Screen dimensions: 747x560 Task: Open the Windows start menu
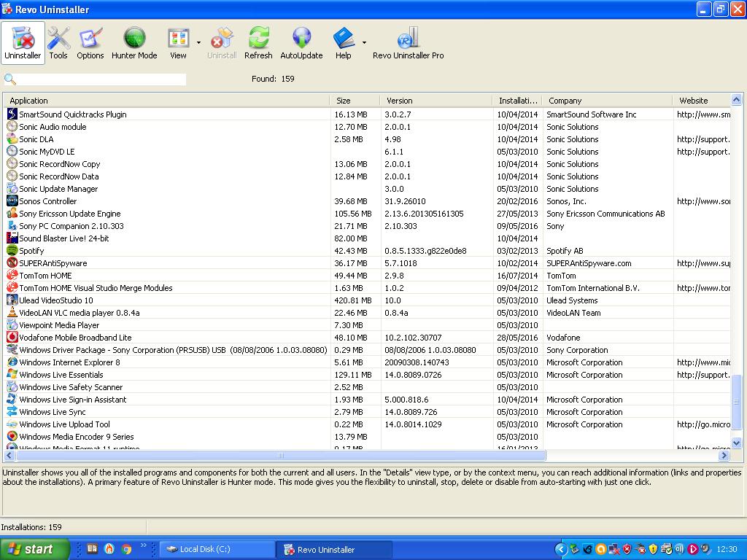[35, 549]
